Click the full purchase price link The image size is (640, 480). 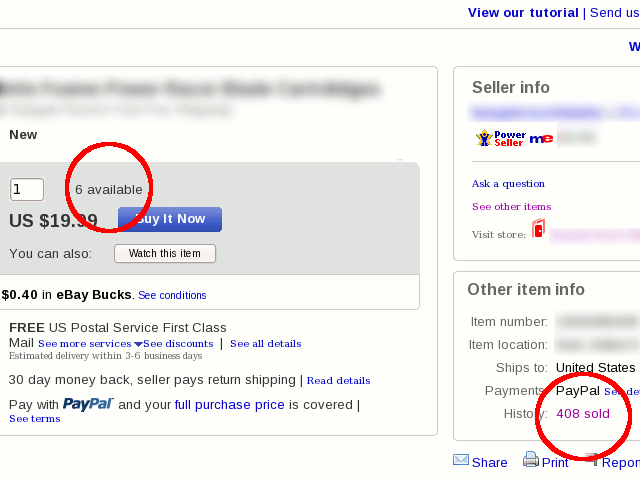point(229,405)
